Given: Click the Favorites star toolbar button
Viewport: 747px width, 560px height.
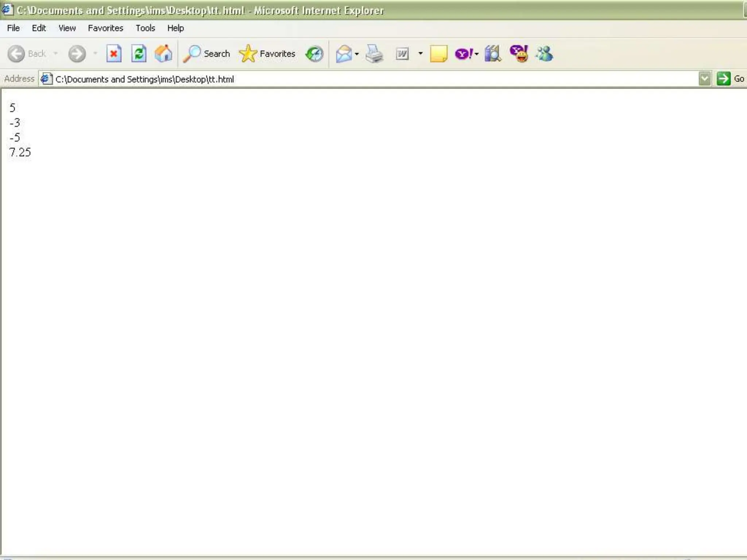Looking at the screenshot, I should pyautogui.click(x=267, y=54).
